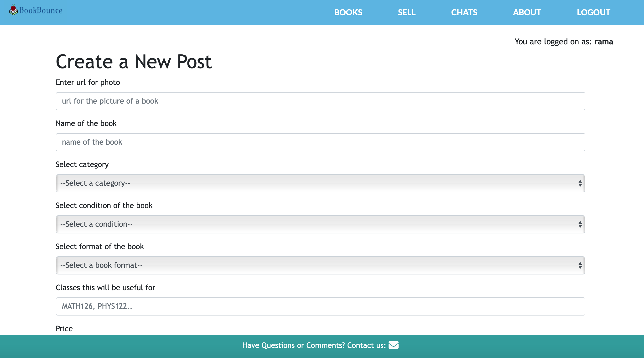Open the SELL page in navigation
The image size is (644, 358).
point(406,12)
